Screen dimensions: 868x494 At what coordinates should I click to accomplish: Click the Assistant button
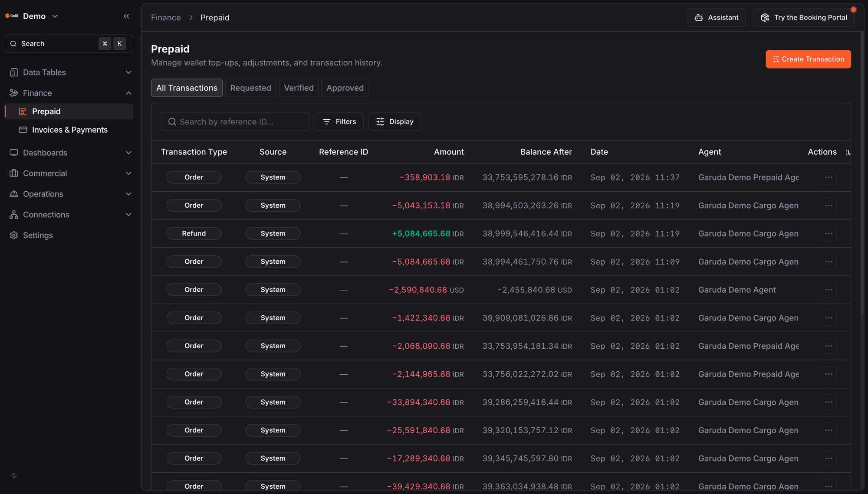[716, 17]
